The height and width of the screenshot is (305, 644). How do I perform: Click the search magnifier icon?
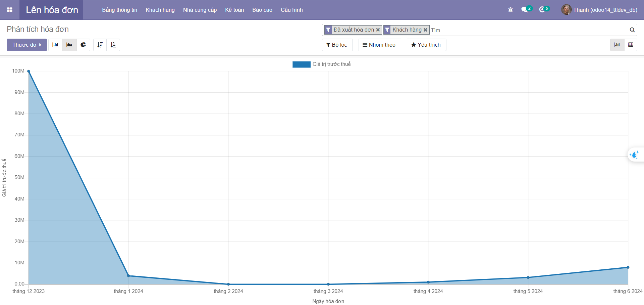click(632, 30)
